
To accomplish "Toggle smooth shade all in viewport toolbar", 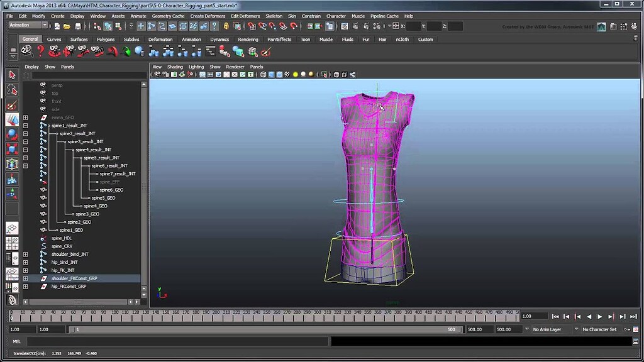I will point(272,75).
